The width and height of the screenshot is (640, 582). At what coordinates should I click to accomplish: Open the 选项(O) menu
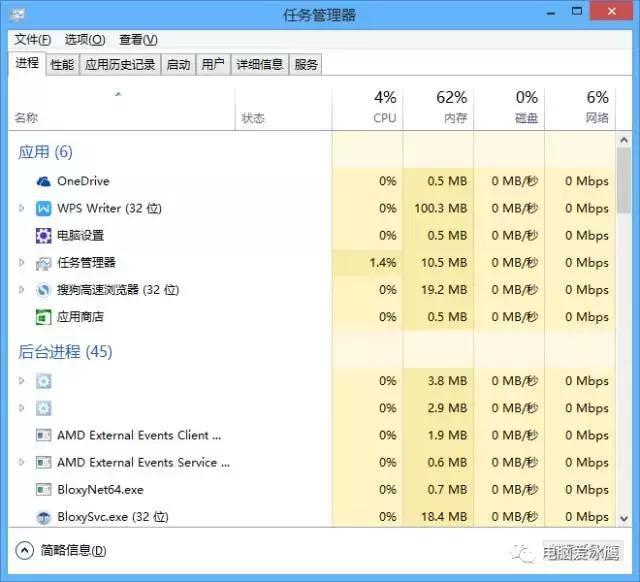(x=85, y=40)
